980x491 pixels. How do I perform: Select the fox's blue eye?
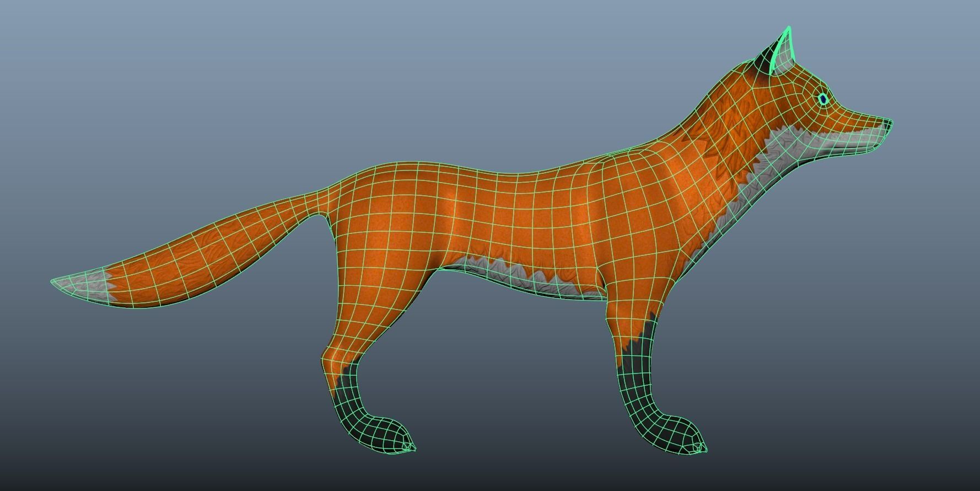[x=823, y=99]
